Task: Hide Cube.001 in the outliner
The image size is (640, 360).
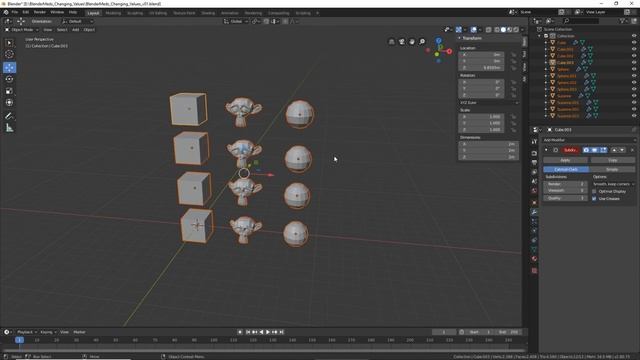Action: (x=634, y=49)
